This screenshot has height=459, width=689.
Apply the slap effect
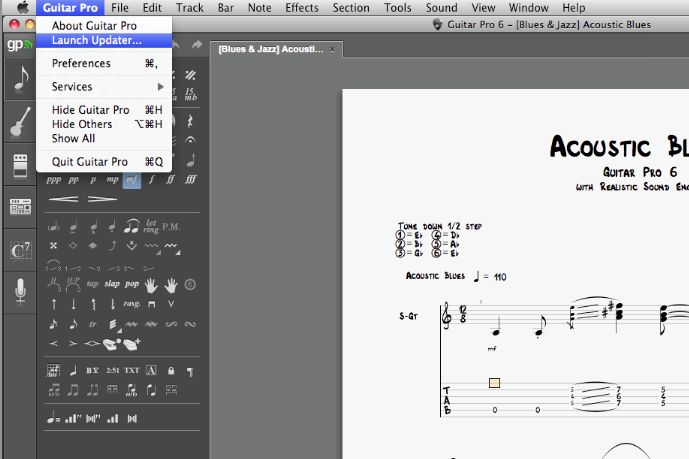point(112,284)
